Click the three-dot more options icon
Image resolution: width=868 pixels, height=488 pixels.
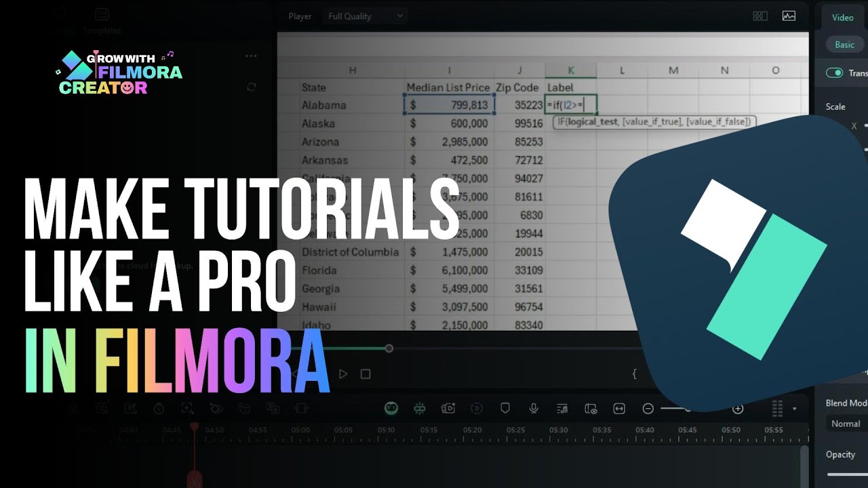pyautogui.click(x=252, y=56)
